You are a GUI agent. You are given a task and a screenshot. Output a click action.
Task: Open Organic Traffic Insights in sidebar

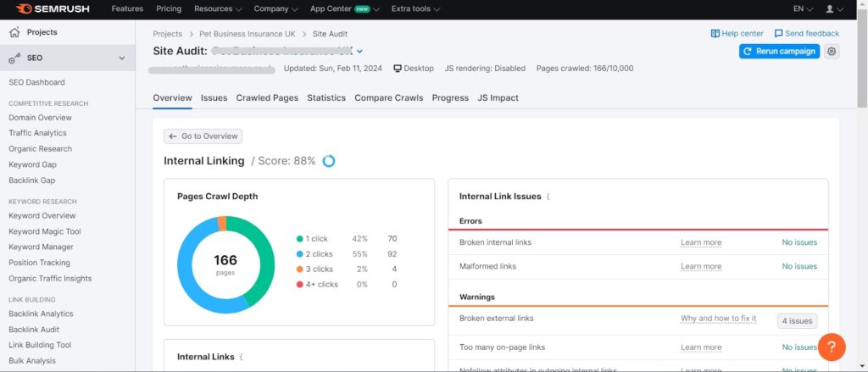[x=50, y=279]
